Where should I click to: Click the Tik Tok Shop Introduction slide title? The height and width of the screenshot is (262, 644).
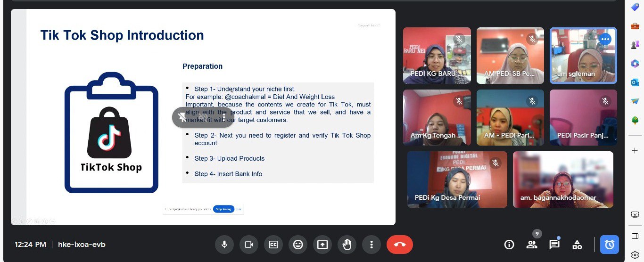pyautogui.click(x=122, y=35)
